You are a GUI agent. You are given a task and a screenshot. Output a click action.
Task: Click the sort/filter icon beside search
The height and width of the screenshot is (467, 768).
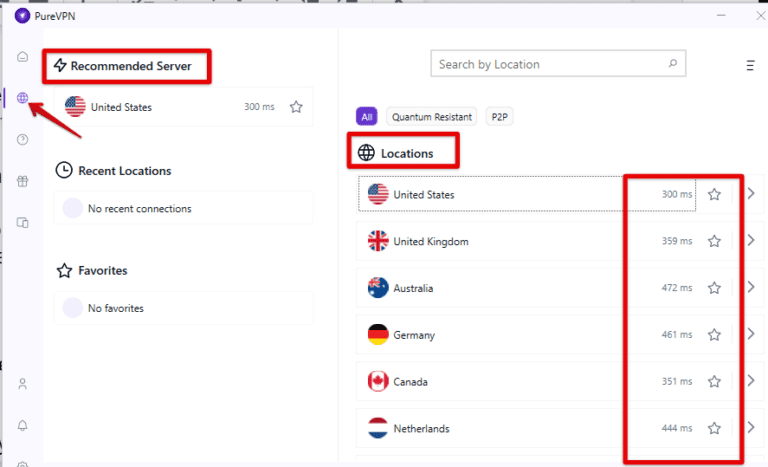click(750, 65)
